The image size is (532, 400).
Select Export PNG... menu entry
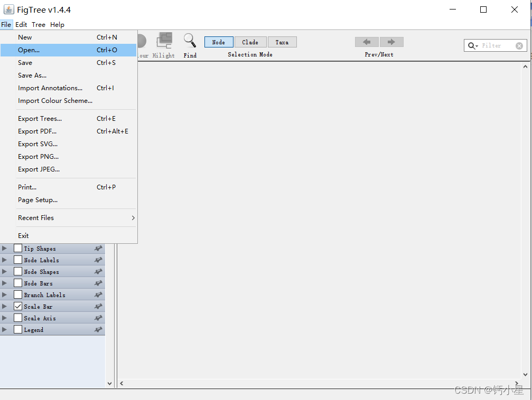click(69, 157)
